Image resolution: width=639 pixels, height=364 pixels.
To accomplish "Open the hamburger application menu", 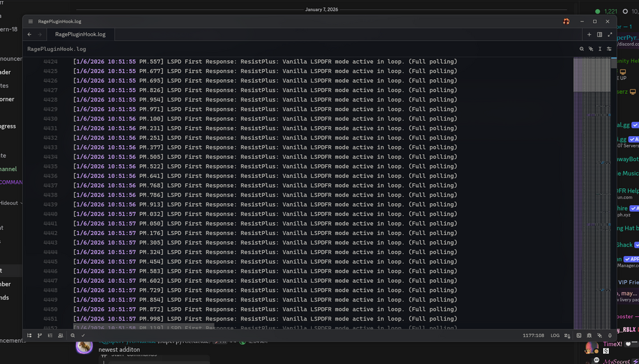I will click(x=31, y=22).
